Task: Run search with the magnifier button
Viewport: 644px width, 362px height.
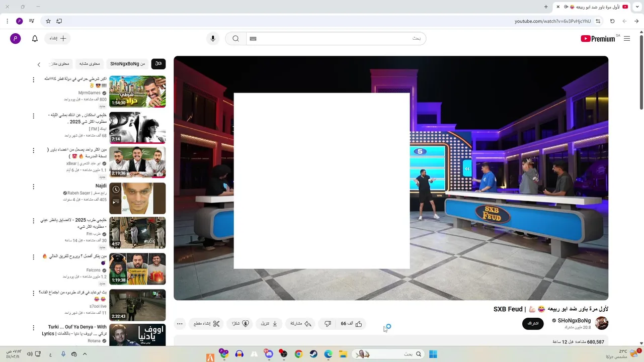Action: tap(235, 39)
